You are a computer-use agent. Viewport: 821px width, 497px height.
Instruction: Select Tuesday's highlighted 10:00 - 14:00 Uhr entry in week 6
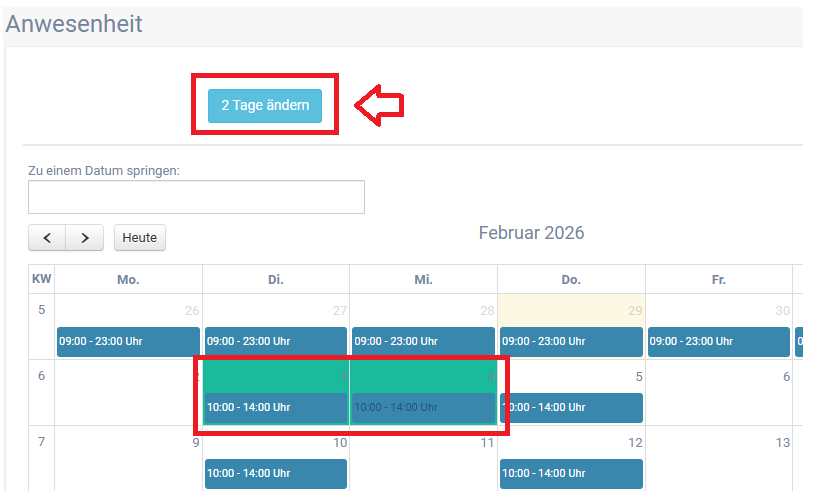(x=276, y=407)
